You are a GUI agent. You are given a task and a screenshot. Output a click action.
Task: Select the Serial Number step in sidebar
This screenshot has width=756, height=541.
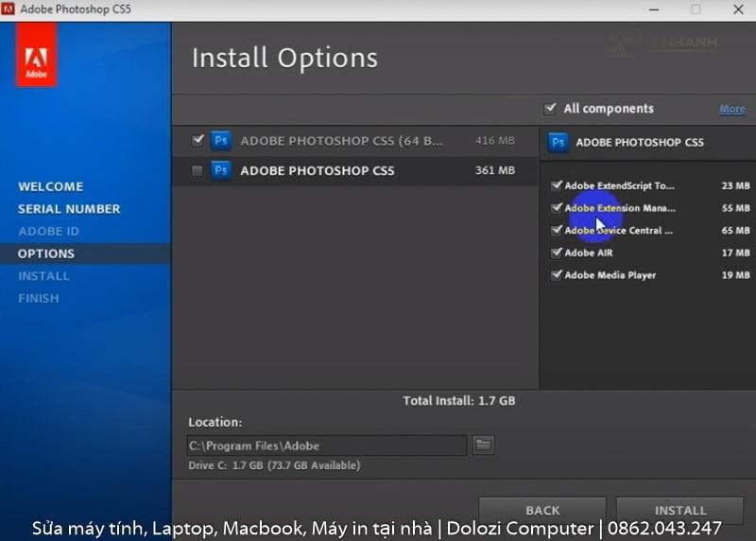click(x=69, y=209)
